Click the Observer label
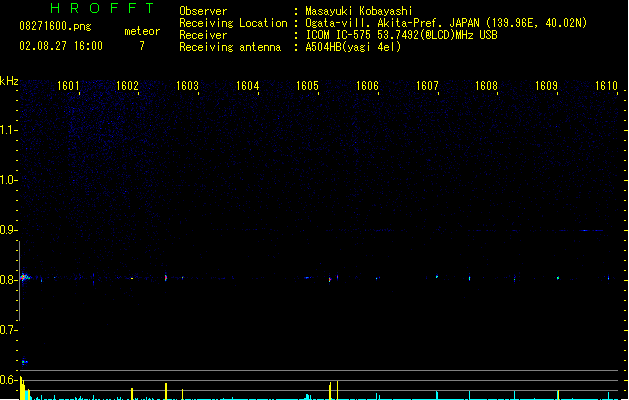 (x=203, y=11)
